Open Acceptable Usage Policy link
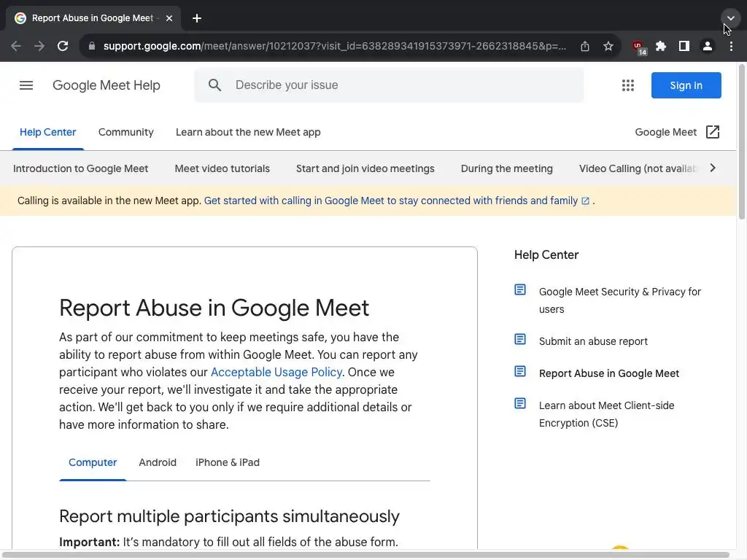The width and height of the screenshot is (747, 560). coord(276,372)
